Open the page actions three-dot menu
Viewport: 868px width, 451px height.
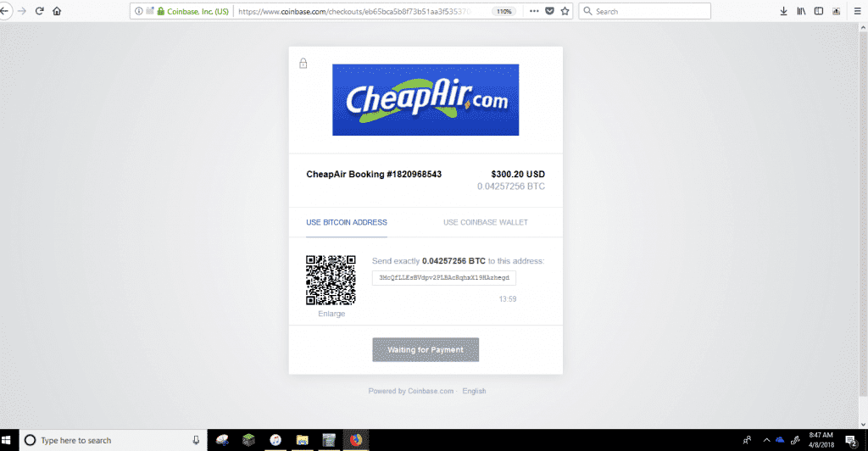pos(534,11)
